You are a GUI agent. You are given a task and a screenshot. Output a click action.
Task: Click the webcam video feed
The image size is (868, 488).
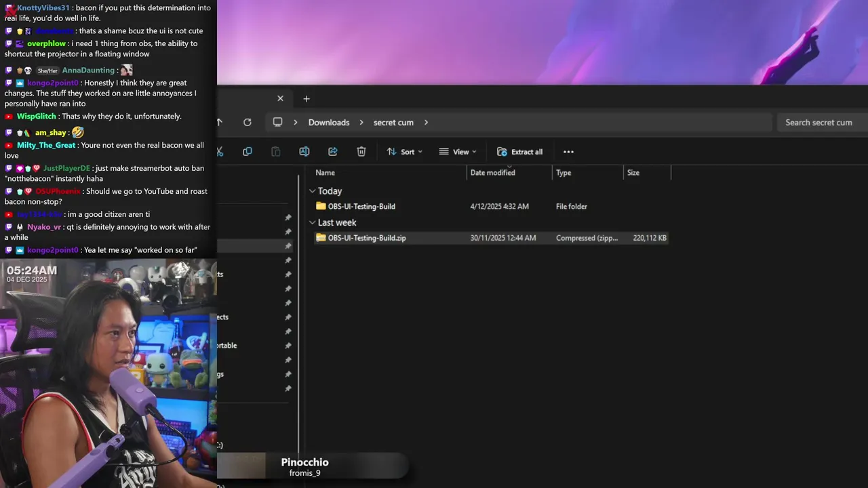click(108, 373)
